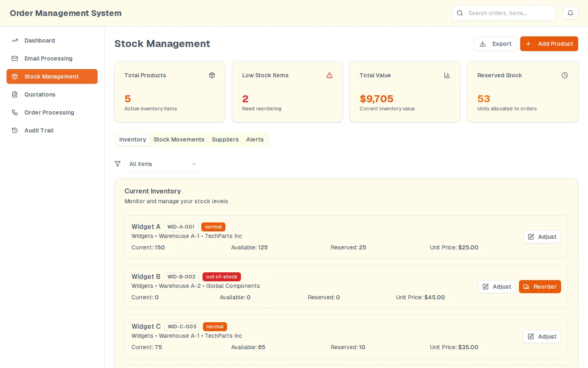Click the Audit Trail history icon
The image size is (588, 368).
15,130
